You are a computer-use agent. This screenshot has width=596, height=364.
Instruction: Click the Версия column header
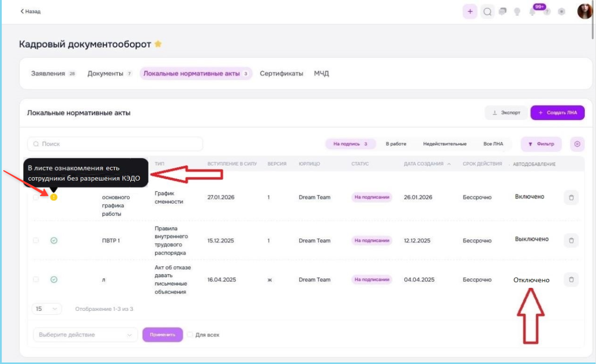click(277, 164)
